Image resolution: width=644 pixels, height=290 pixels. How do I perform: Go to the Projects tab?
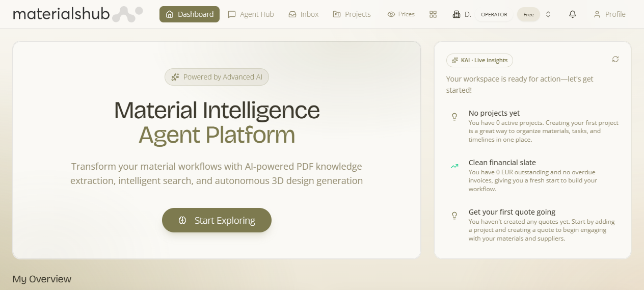pos(352,14)
